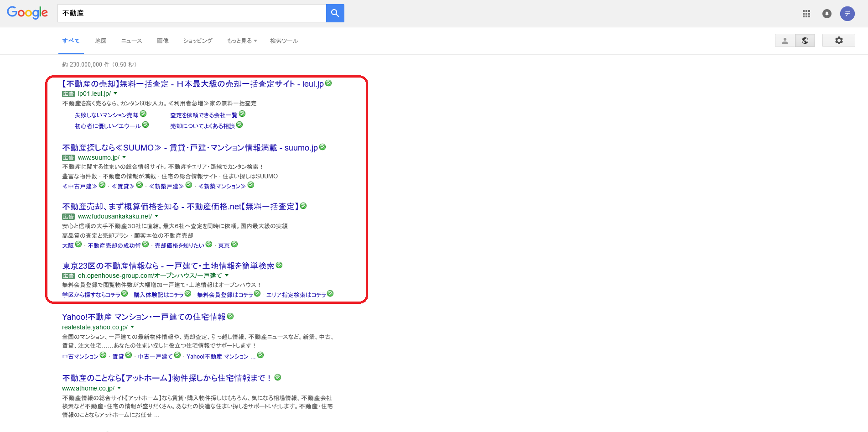Open 不動産売却の成功術 sitelink

[x=114, y=246]
